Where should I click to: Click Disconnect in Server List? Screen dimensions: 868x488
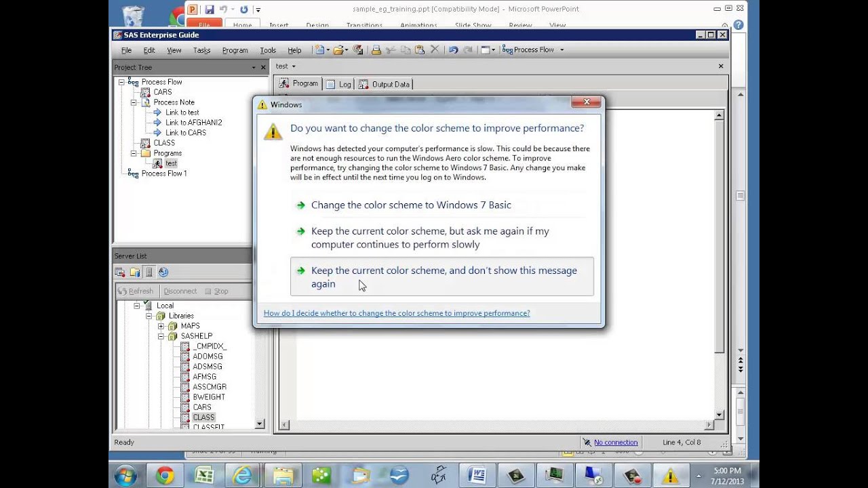[x=180, y=291]
